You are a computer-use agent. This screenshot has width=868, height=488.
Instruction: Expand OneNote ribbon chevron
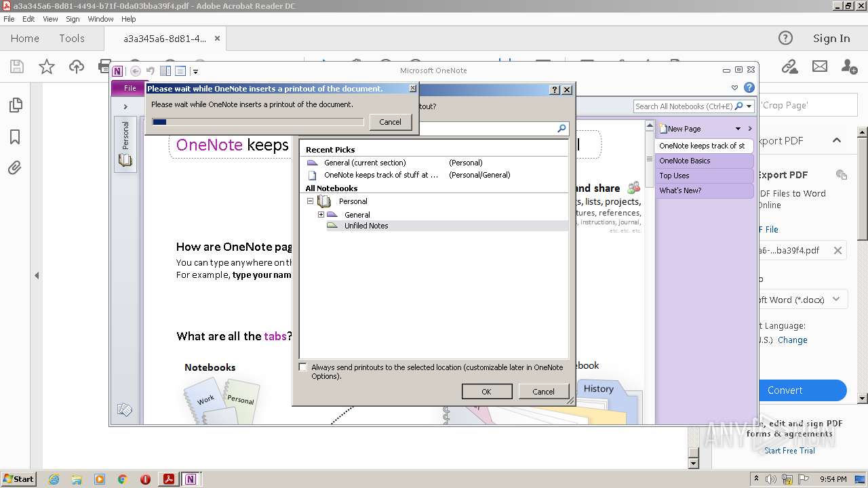(734, 87)
